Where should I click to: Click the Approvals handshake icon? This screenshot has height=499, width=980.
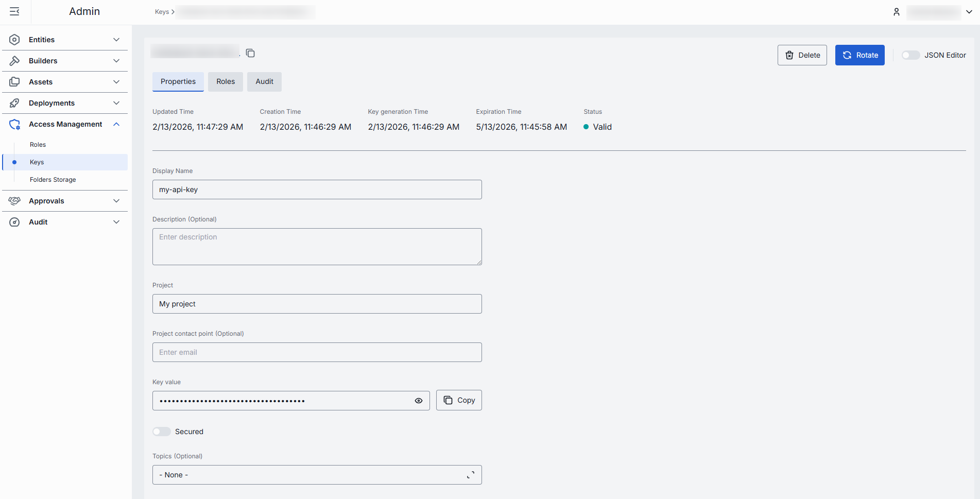[14, 201]
